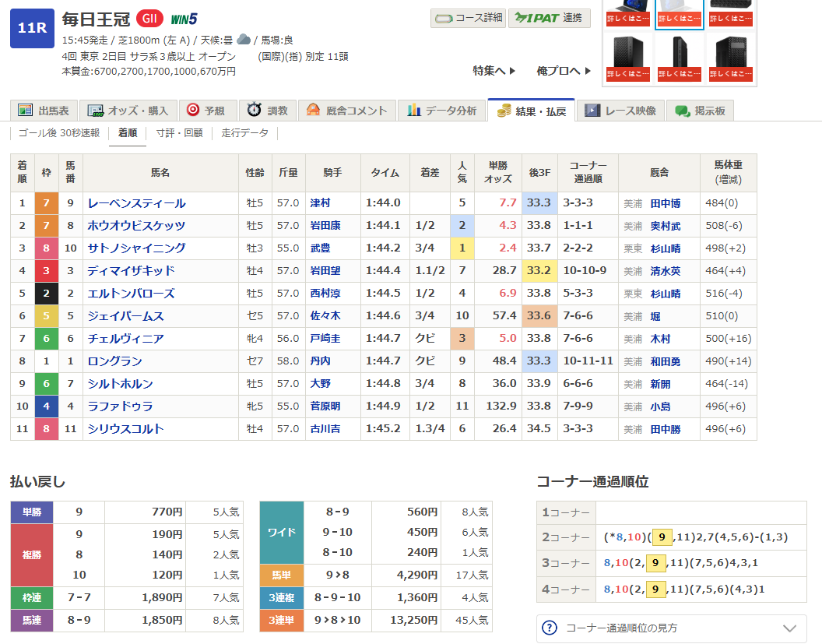Open jockey page for 武豊
This screenshot has width=822, height=644.
[320, 248]
